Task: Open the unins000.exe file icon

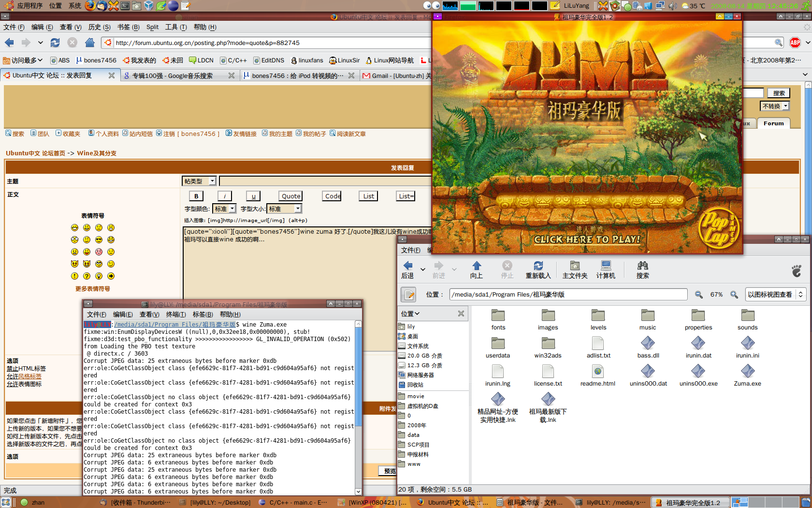Action: coord(698,372)
